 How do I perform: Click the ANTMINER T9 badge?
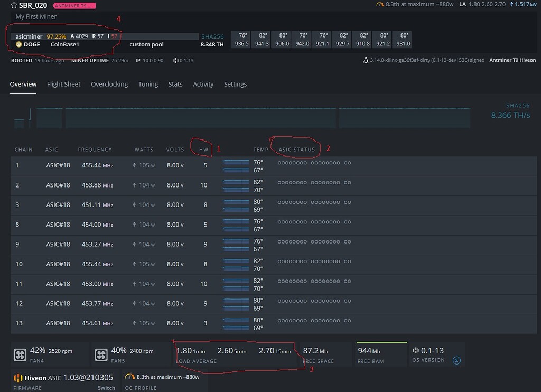[74, 5]
